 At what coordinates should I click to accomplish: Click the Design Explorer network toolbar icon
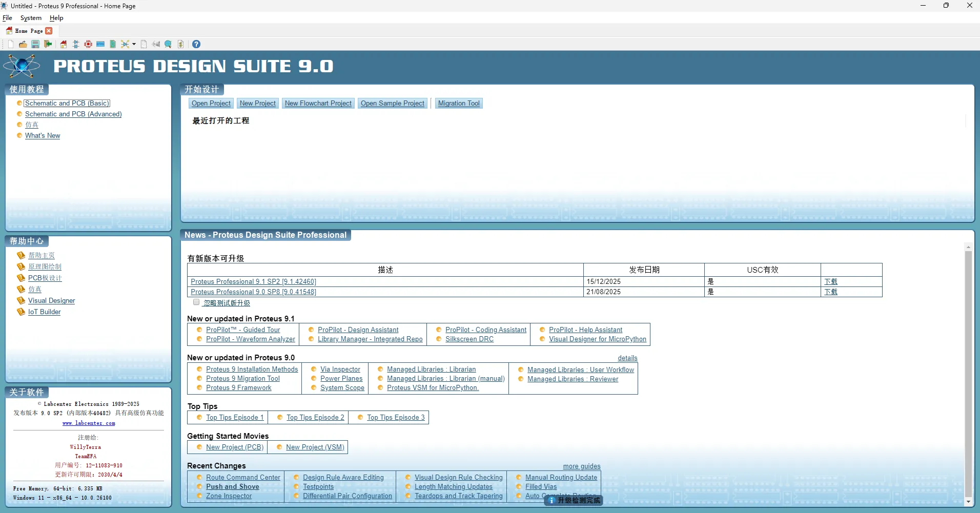[125, 44]
